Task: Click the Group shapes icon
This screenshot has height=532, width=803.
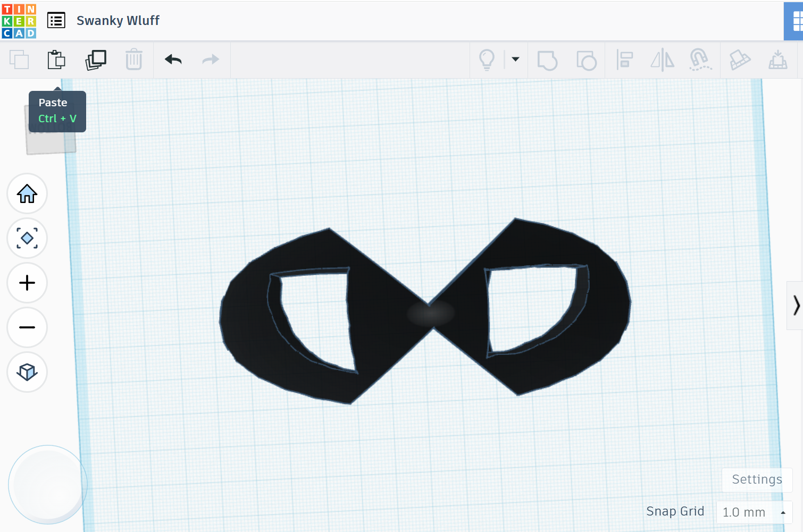Action: point(548,60)
